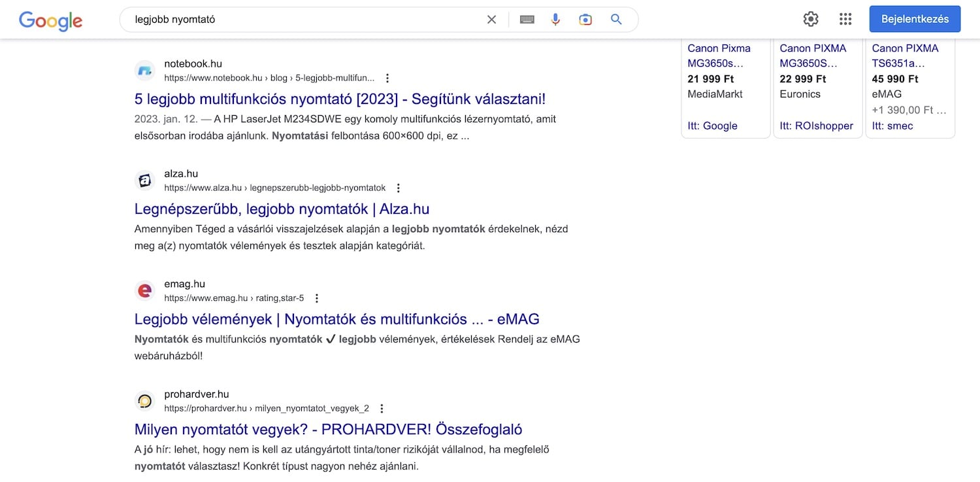Search by image with Google Lens
The width and height of the screenshot is (980, 482).
(x=585, y=20)
